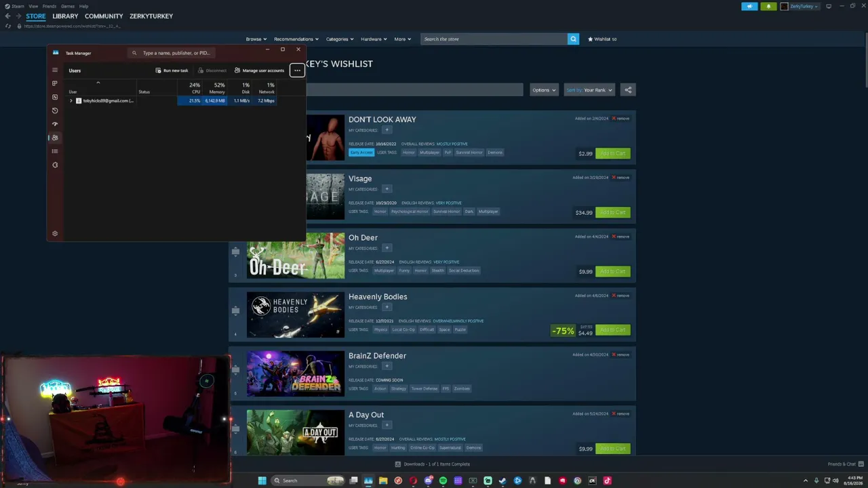Open the Sort by Your Rank dropdown
Screen dimensions: 868x488
click(589, 90)
